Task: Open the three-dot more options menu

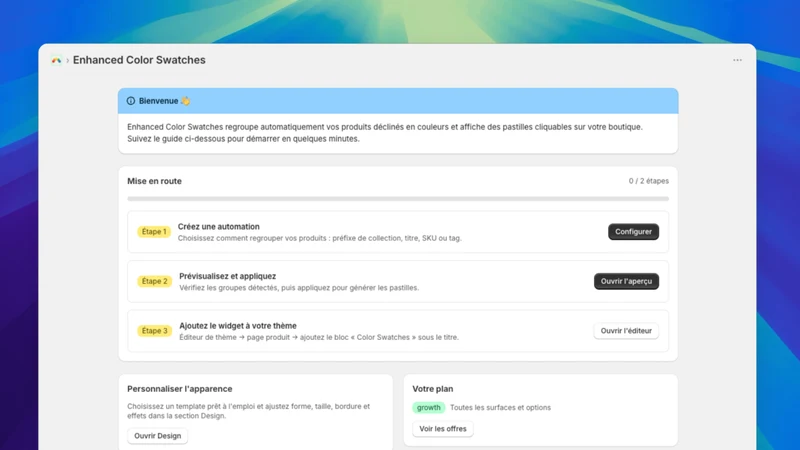Action: [737, 60]
